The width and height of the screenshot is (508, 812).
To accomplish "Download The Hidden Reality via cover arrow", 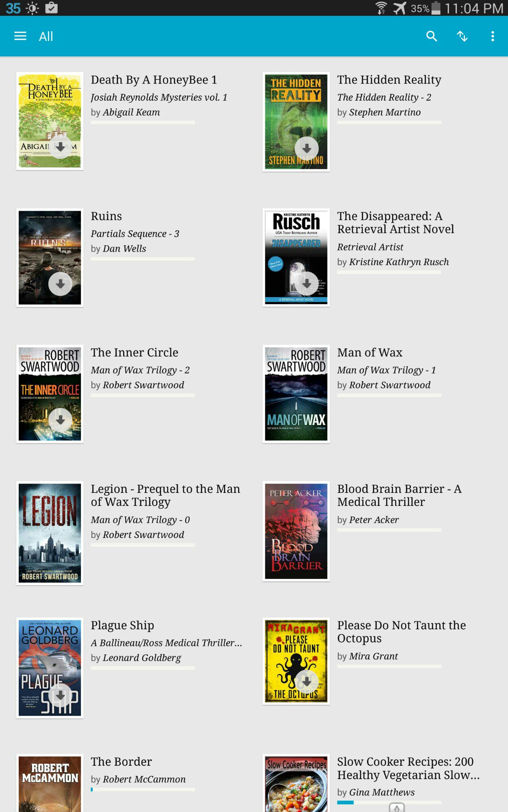I will 306,149.
